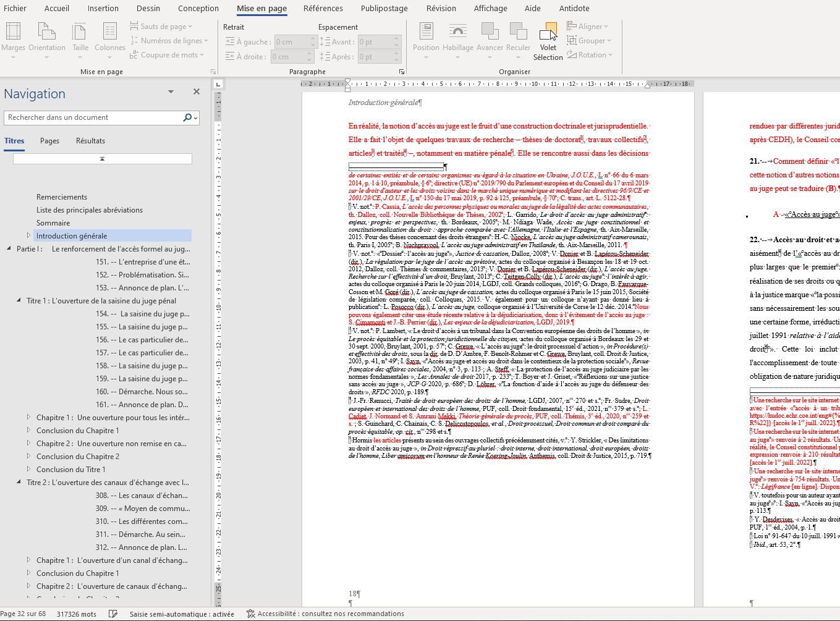840x621 pixels.
Task: Click the search magnifier icon
Action: point(187,117)
